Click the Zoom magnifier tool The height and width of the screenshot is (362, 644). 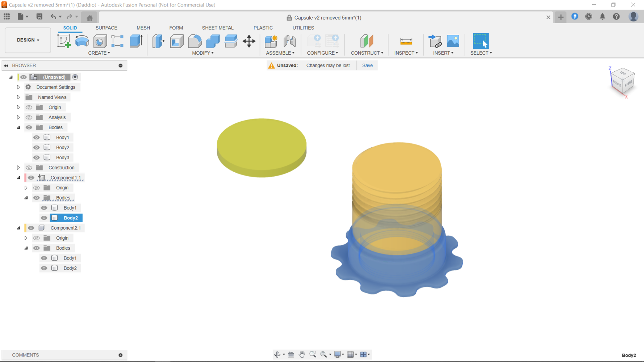tap(313, 354)
